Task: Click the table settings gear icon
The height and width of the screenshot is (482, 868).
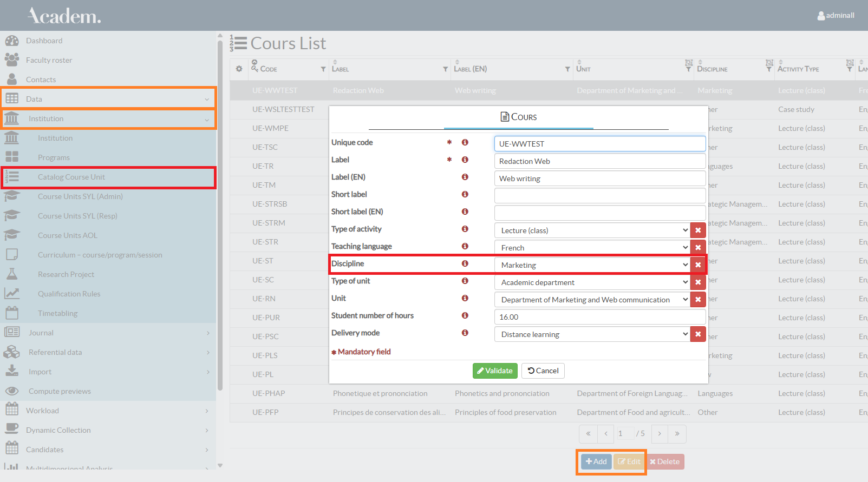Action: (239, 69)
